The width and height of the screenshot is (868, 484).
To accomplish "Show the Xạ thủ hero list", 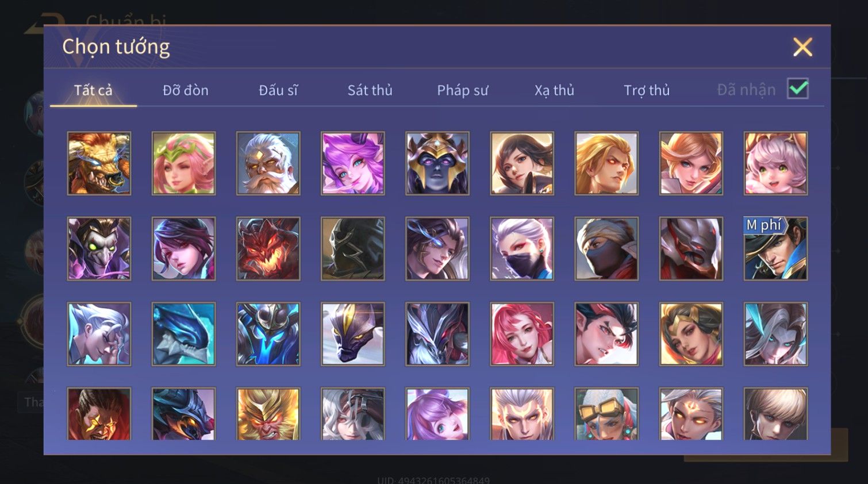I will pos(554,90).
